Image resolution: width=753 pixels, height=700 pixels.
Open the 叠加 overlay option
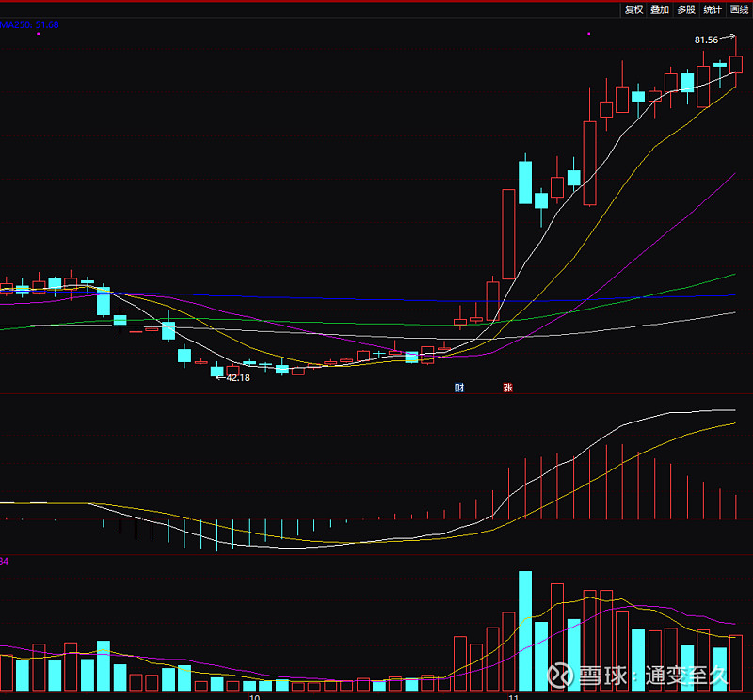tap(660, 9)
